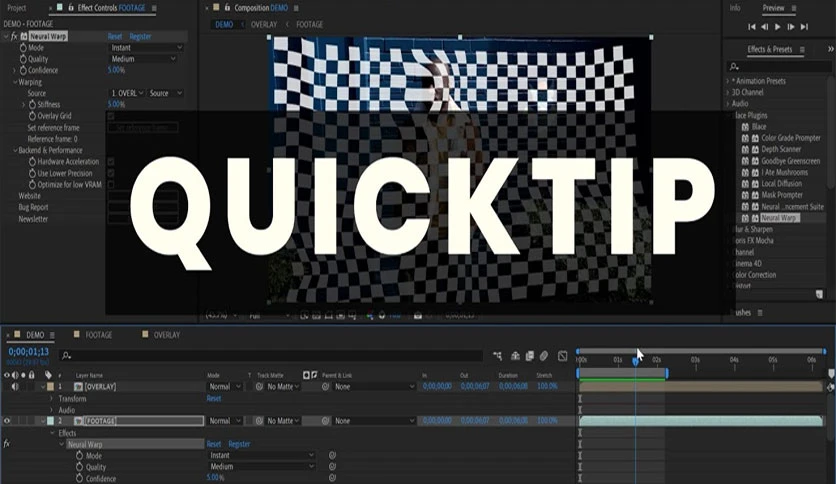Image resolution: width=836 pixels, height=484 pixels.
Task: Toggle the Frame Blending timeline switch
Action: pyautogui.click(x=529, y=356)
